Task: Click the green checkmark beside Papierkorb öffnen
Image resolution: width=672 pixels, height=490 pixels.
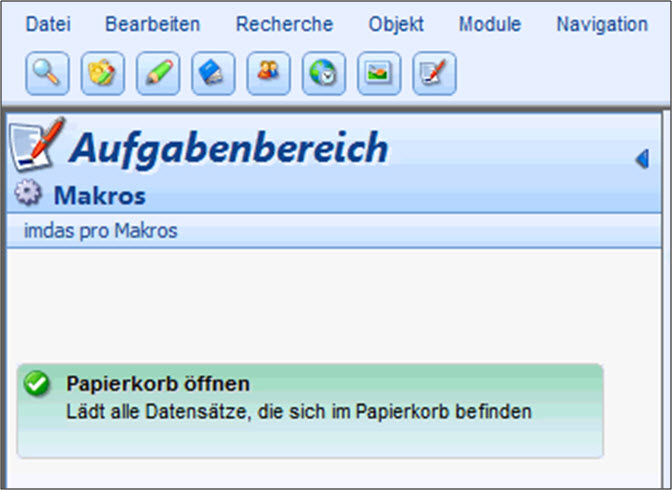Action: 37,383
